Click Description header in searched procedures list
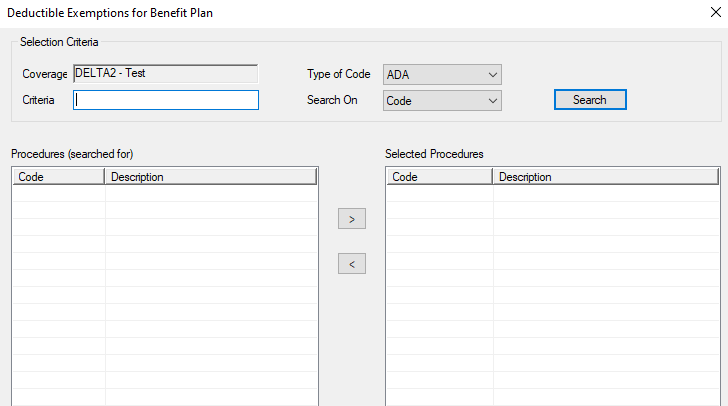The image size is (728, 406). (x=210, y=177)
